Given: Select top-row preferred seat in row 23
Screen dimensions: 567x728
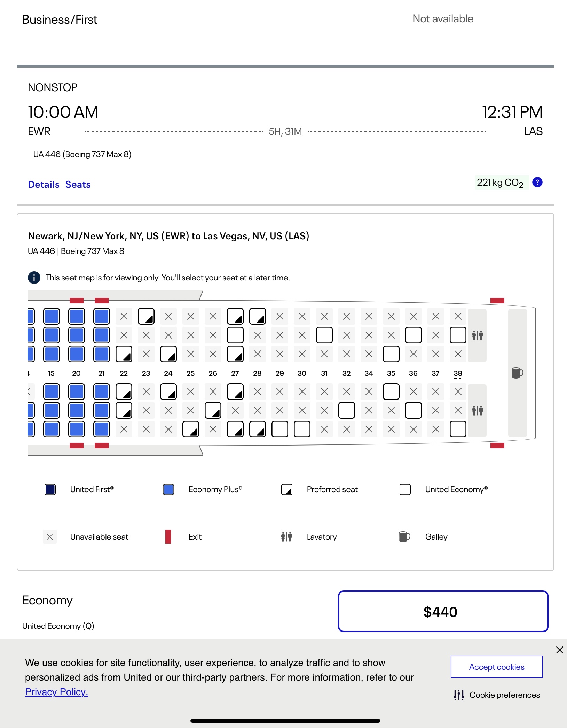Looking at the screenshot, I should [146, 316].
